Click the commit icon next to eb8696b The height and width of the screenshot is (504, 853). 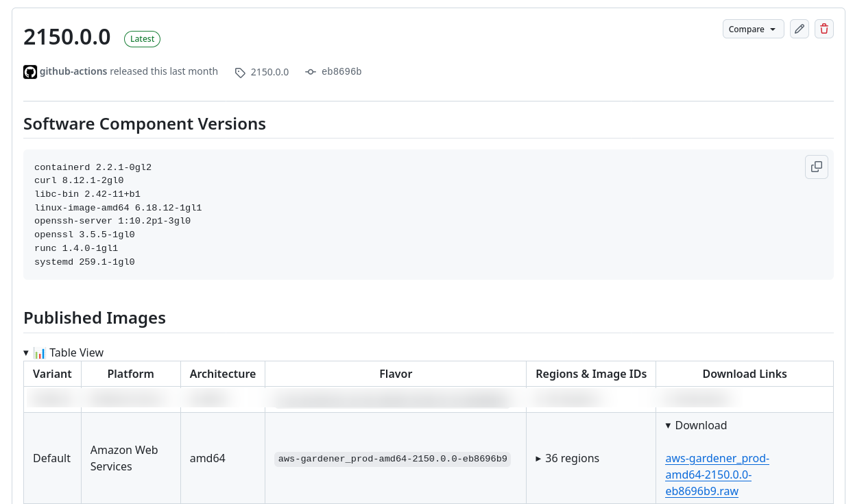pyautogui.click(x=311, y=71)
